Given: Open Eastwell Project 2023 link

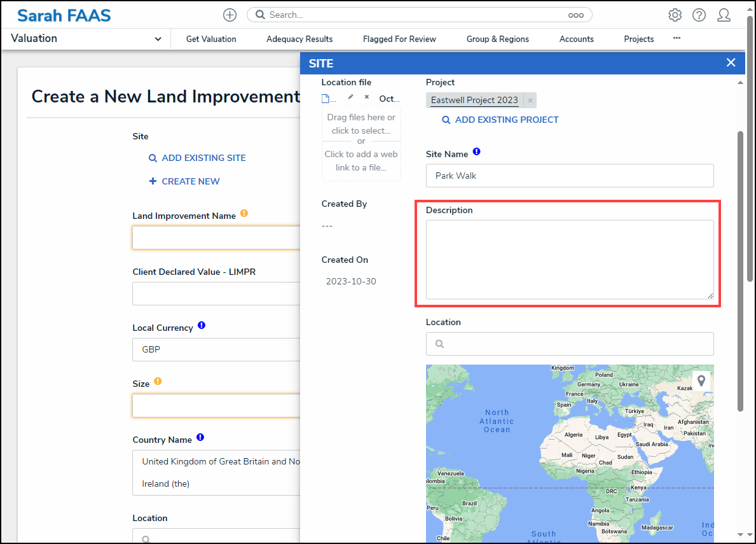Looking at the screenshot, I should pos(474,100).
